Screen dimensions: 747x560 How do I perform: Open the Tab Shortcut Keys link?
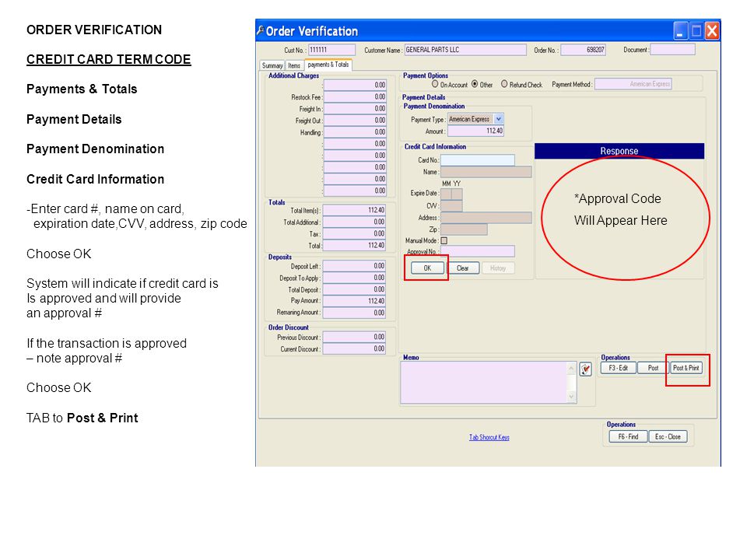(489, 437)
